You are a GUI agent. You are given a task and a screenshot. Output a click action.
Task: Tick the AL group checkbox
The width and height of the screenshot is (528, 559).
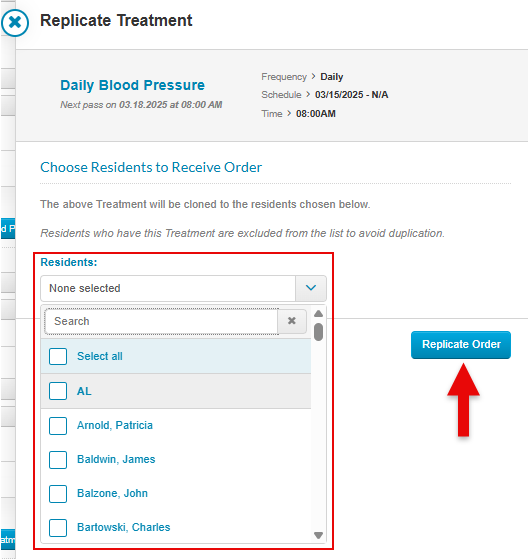[x=58, y=391]
